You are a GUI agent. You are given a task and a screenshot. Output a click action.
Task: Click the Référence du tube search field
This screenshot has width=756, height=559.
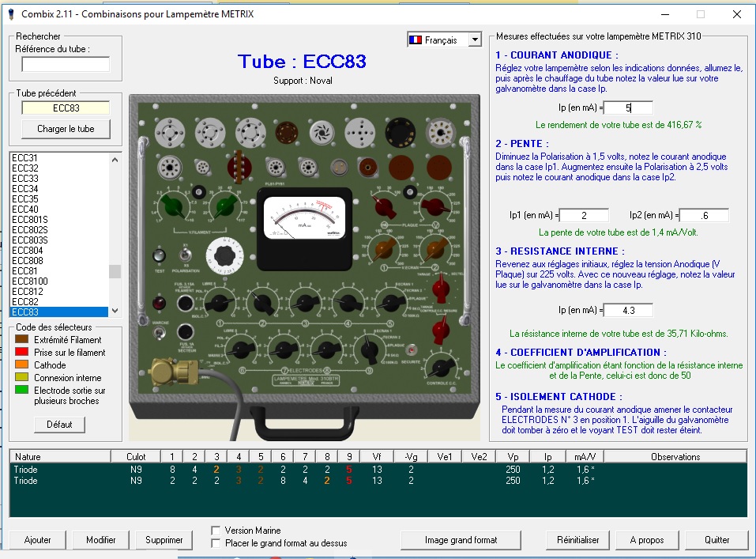(66, 64)
